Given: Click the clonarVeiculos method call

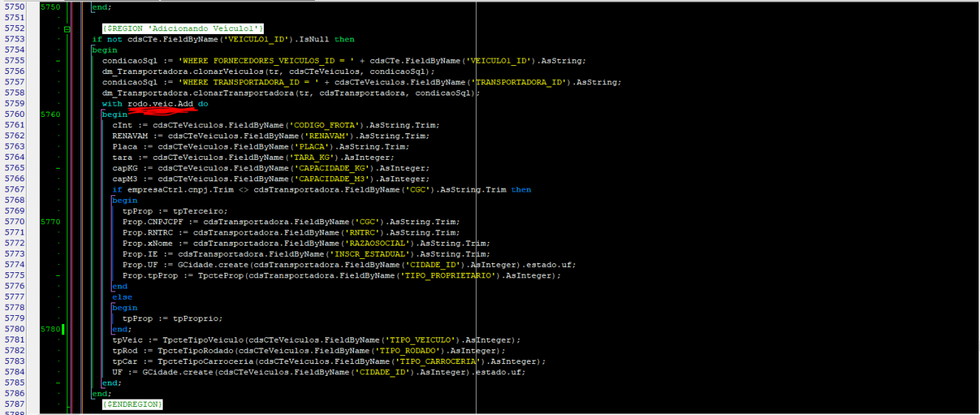Looking at the screenshot, I should tap(228, 71).
